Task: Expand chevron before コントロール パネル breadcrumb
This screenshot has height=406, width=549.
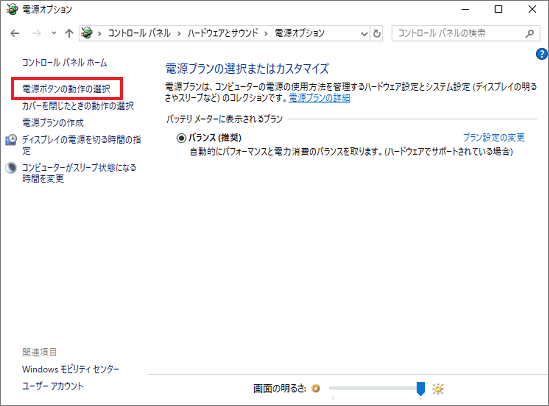Action: click(x=99, y=34)
